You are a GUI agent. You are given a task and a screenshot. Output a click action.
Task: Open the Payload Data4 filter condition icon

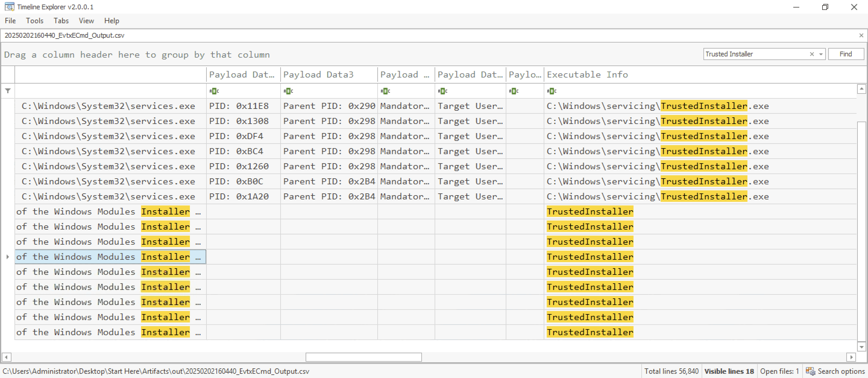point(385,91)
